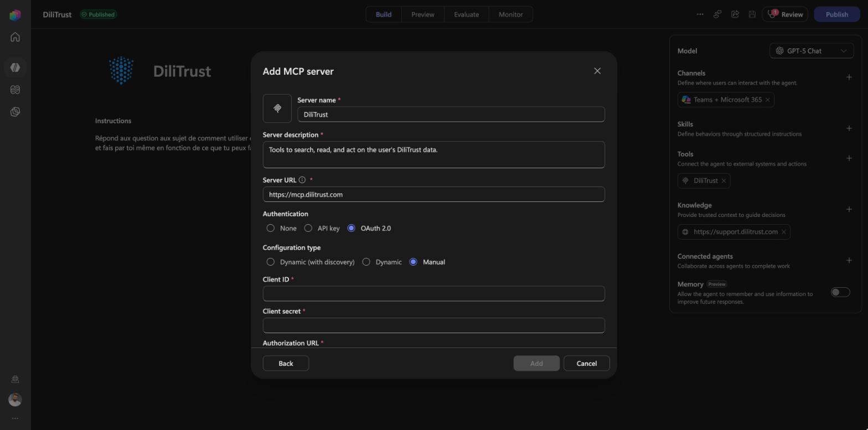
Task: Add knowledge with the Knowledge plus icon
Action: [849, 209]
